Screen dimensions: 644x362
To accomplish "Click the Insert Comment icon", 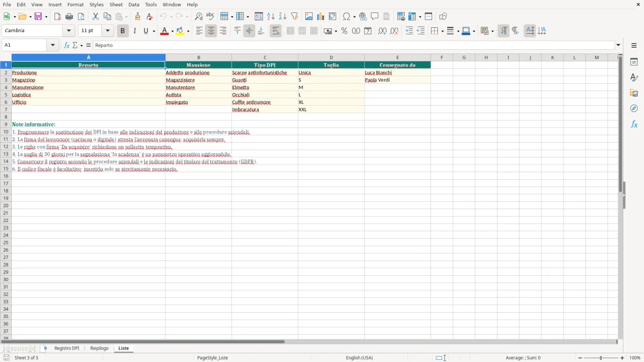I will 375,17.
